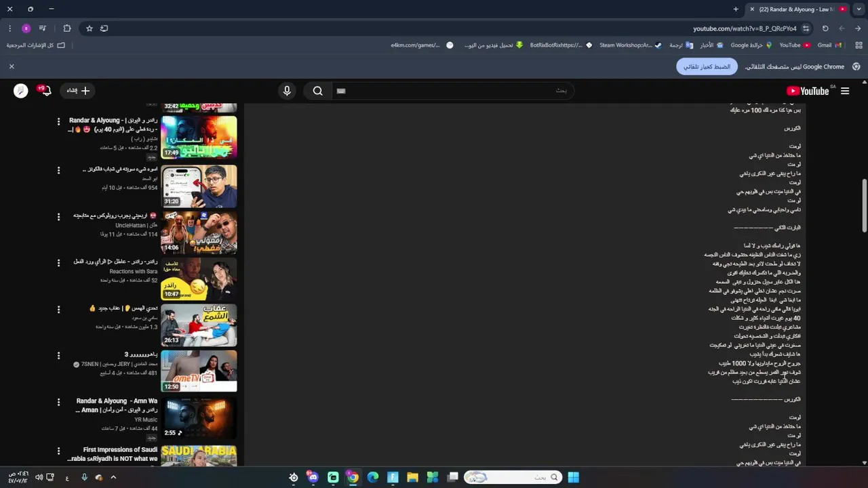Image resolution: width=868 pixels, height=488 pixels.
Task: Show hidden system tray icons chevron
Action: (x=113, y=477)
